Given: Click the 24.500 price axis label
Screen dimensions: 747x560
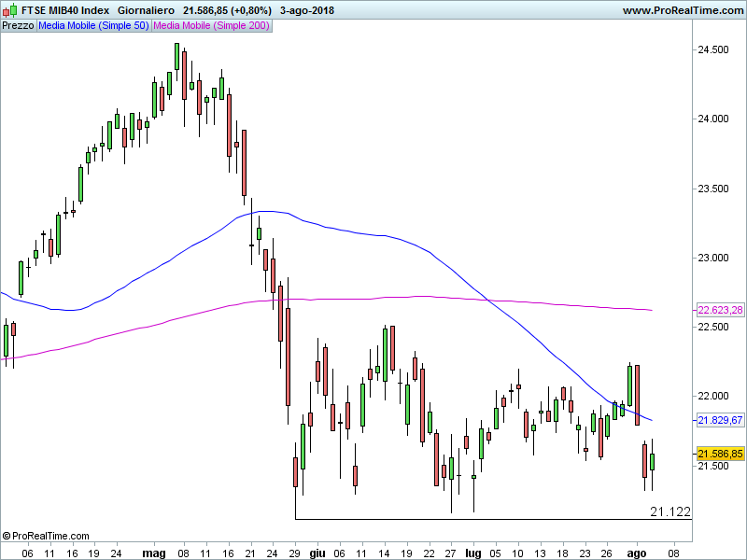Looking at the screenshot, I should (712, 49).
